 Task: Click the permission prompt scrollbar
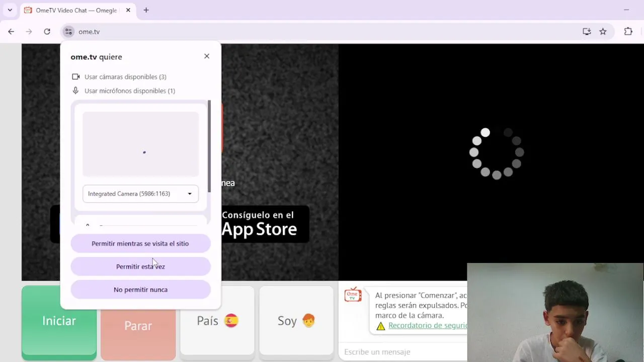[209, 146]
